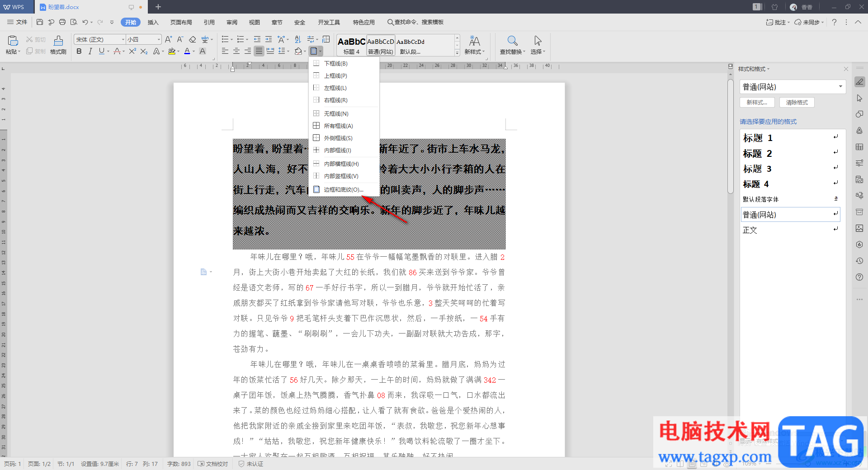Toggle Underline formatting
The width and height of the screenshot is (868, 470).
(x=101, y=51)
